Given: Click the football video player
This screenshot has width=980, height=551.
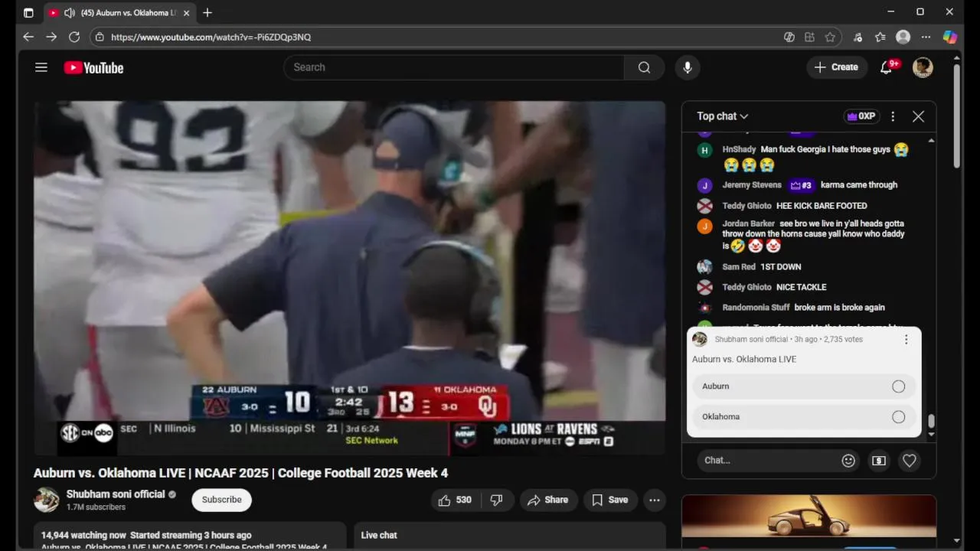Looking at the screenshot, I should tap(350, 278).
